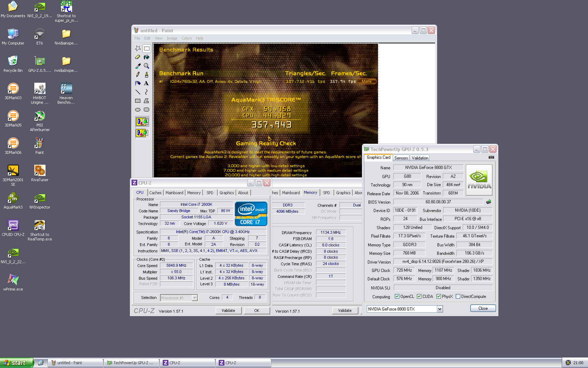588x368 pixels.
Task: Select the Curve tool in Paint
Action: tap(147, 92)
